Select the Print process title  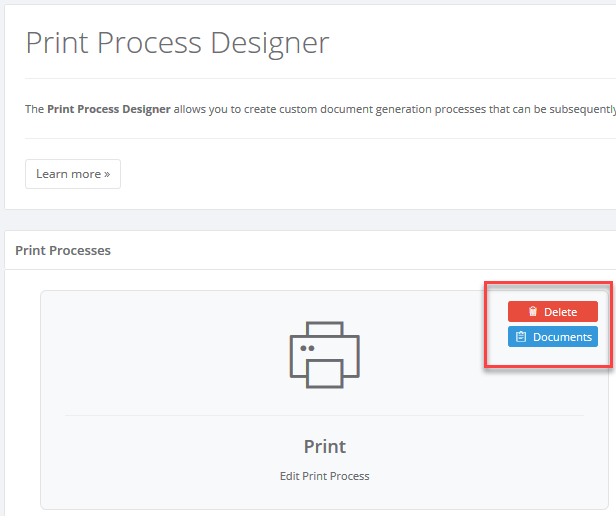pos(324,446)
